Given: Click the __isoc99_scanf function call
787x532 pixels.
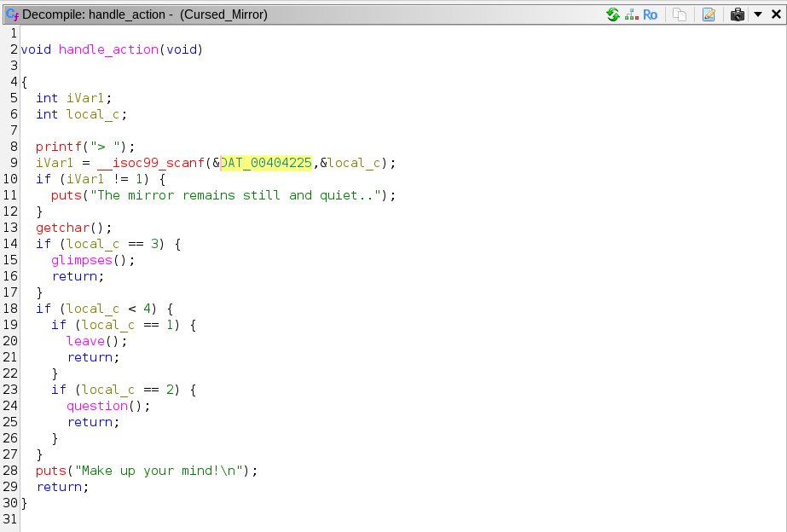Looking at the screenshot, I should tap(151, 163).
